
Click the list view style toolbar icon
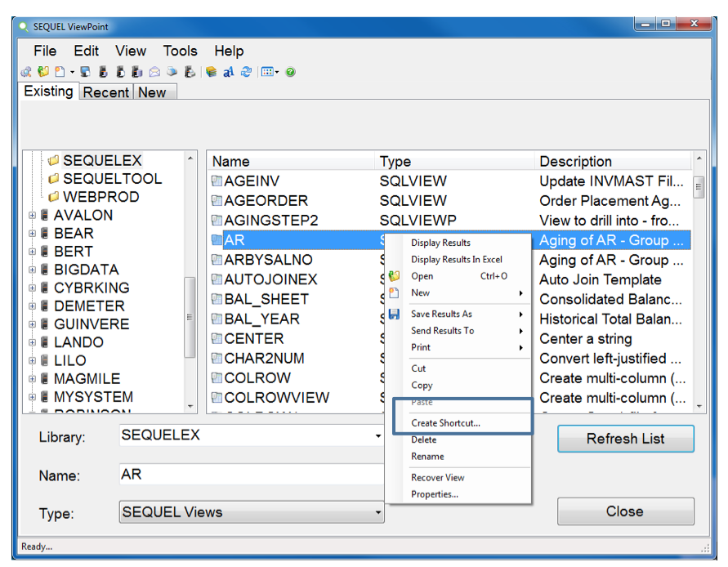pos(267,72)
